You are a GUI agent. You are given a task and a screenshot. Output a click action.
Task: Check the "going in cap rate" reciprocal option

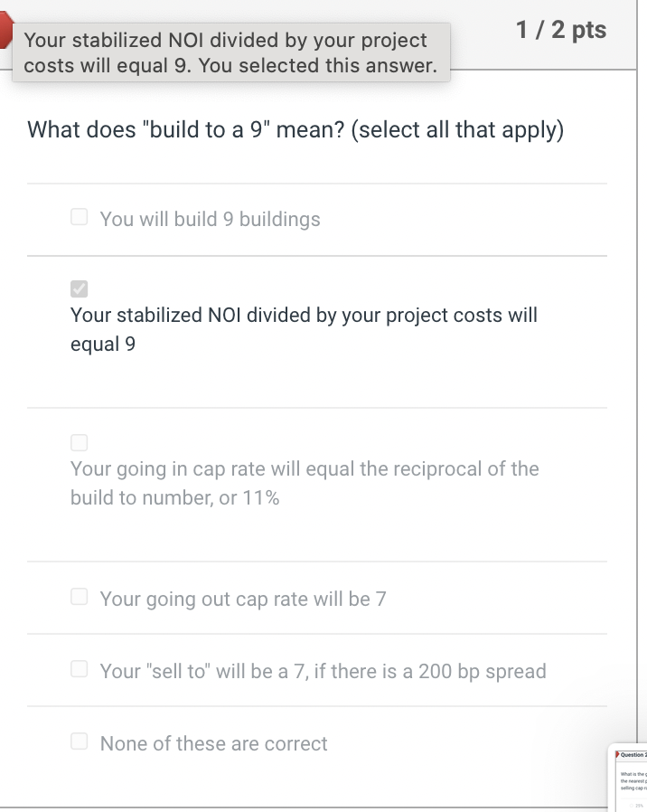[x=79, y=442]
